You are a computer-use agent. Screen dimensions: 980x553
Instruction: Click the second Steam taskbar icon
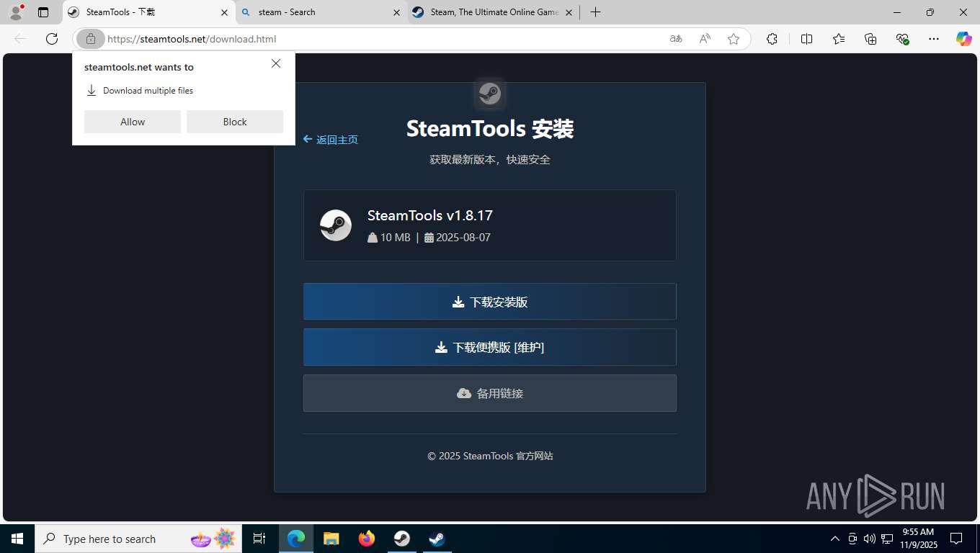tap(437, 539)
